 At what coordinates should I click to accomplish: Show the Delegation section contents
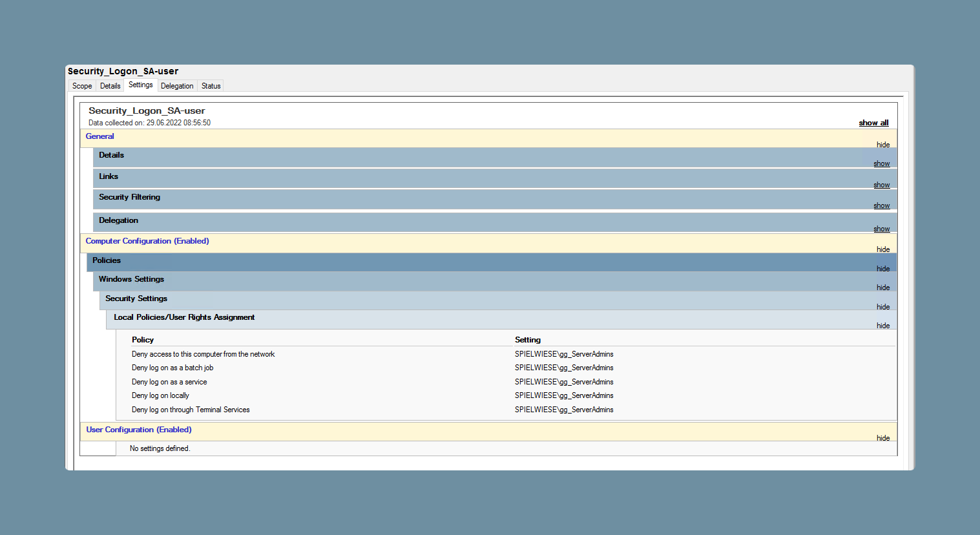click(x=882, y=229)
